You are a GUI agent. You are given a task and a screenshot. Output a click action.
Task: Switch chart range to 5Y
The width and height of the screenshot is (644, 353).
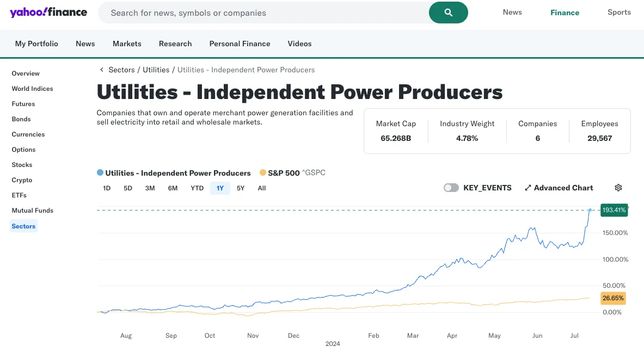(241, 188)
